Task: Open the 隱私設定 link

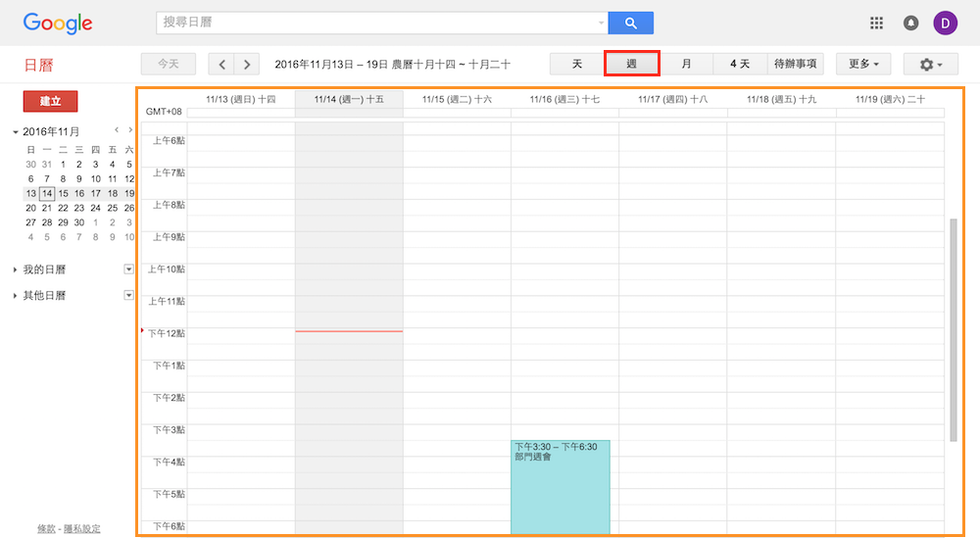Action: (x=81, y=528)
